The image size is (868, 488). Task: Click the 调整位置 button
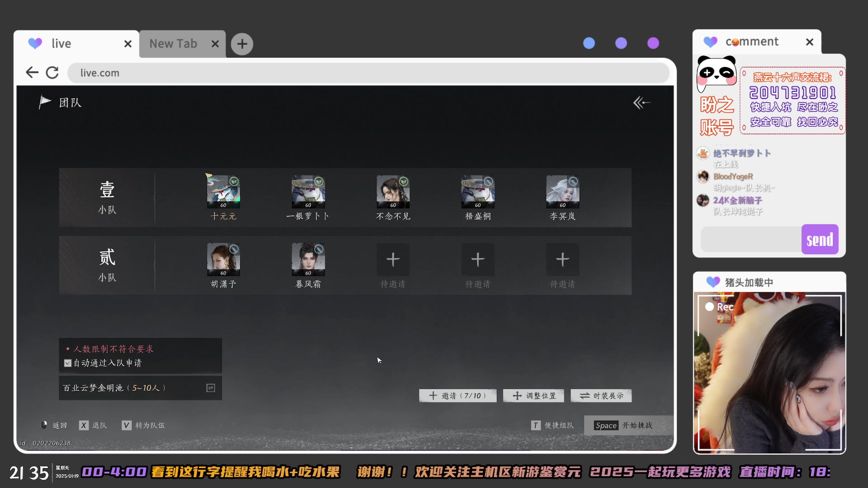point(533,396)
